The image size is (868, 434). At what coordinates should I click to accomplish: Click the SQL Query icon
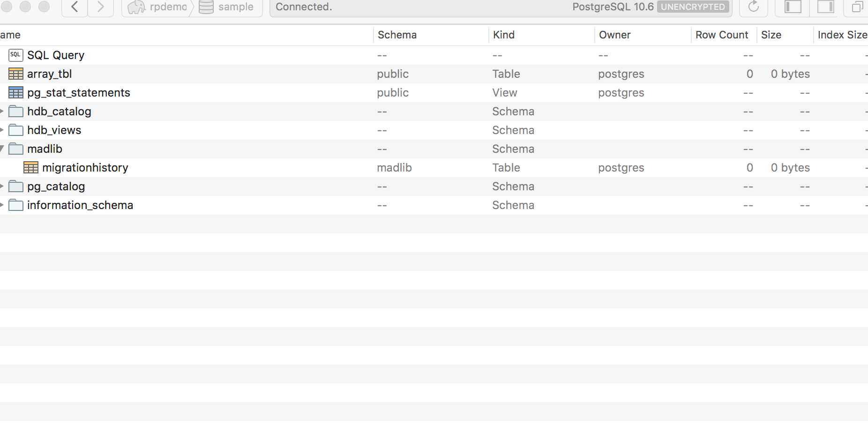pyautogui.click(x=16, y=55)
